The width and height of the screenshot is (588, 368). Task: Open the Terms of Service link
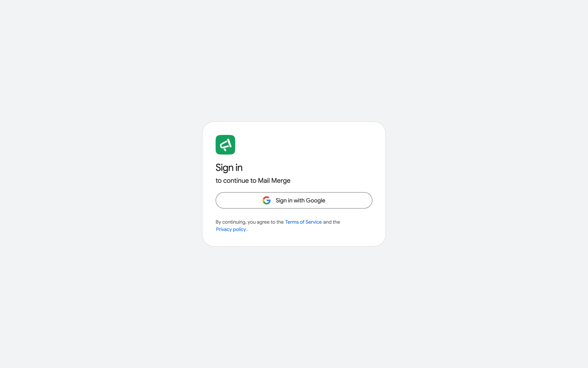303,222
